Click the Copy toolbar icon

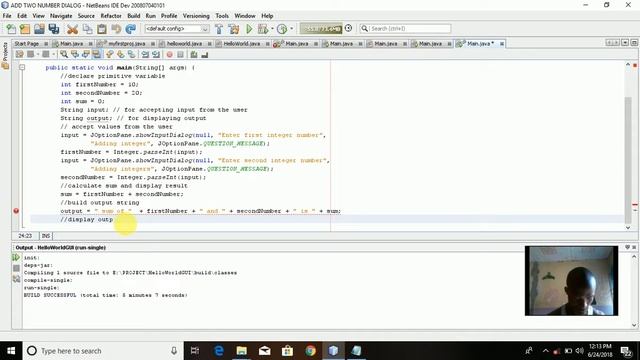87,29
